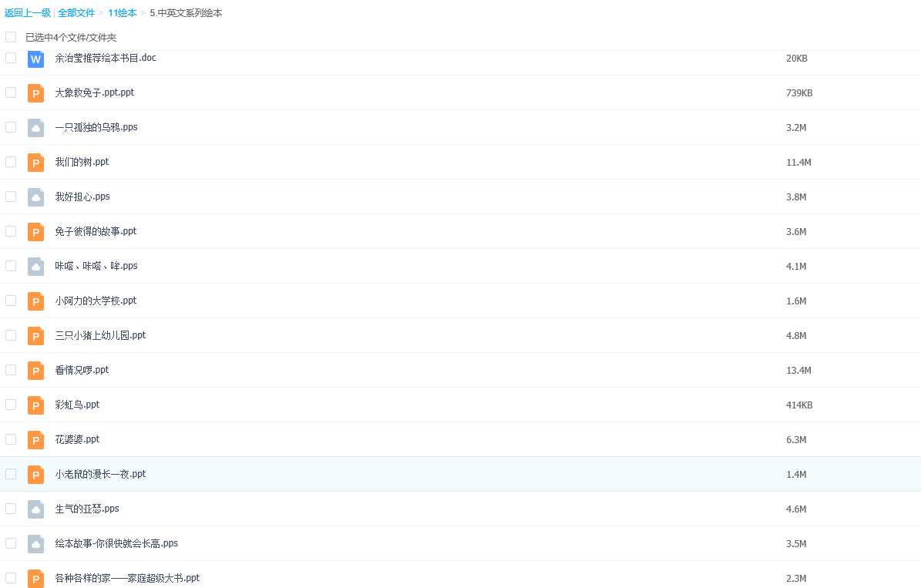Open 绘本故事-你很快就会长高.pps
The width and height of the screenshot is (921, 588).
point(116,543)
